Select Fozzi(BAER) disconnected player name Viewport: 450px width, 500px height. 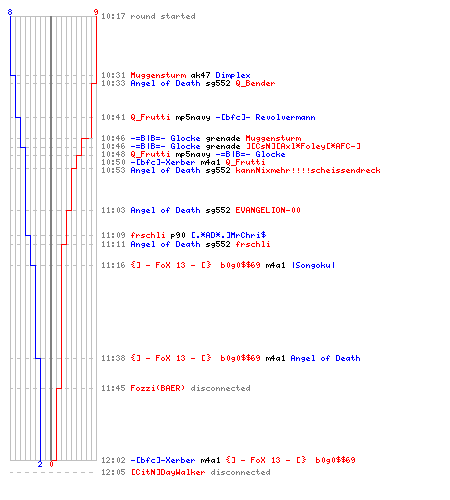[x=157, y=388]
